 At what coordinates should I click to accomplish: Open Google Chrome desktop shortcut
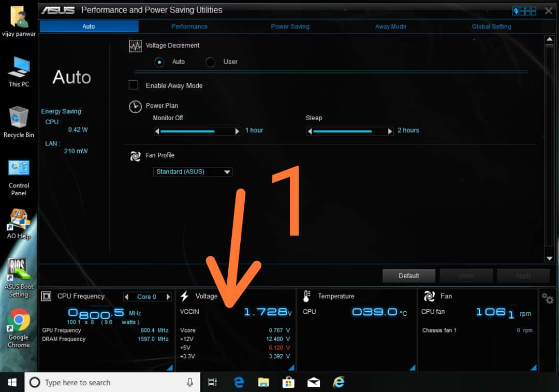(x=19, y=328)
